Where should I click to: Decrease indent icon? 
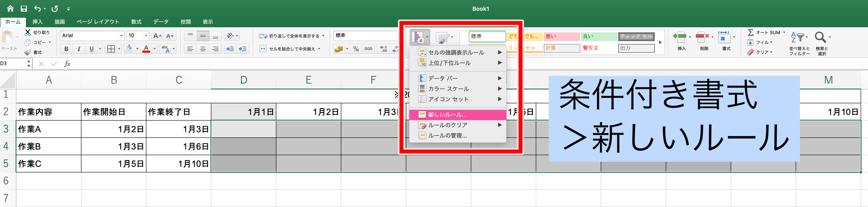(x=230, y=49)
